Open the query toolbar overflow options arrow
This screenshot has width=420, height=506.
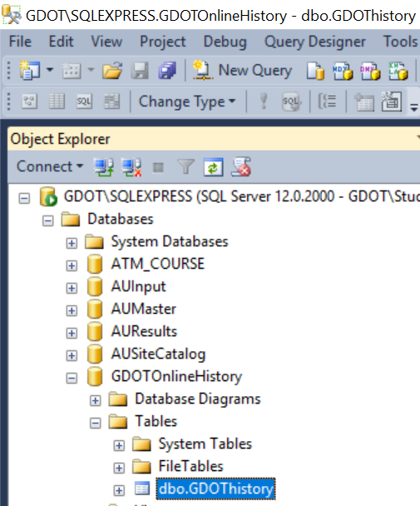click(x=414, y=107)
